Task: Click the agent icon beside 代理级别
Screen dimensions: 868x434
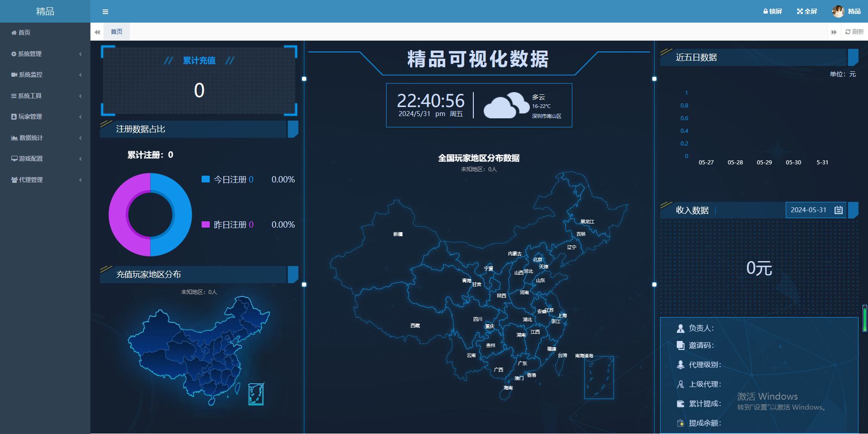Action: coord(680,365)
